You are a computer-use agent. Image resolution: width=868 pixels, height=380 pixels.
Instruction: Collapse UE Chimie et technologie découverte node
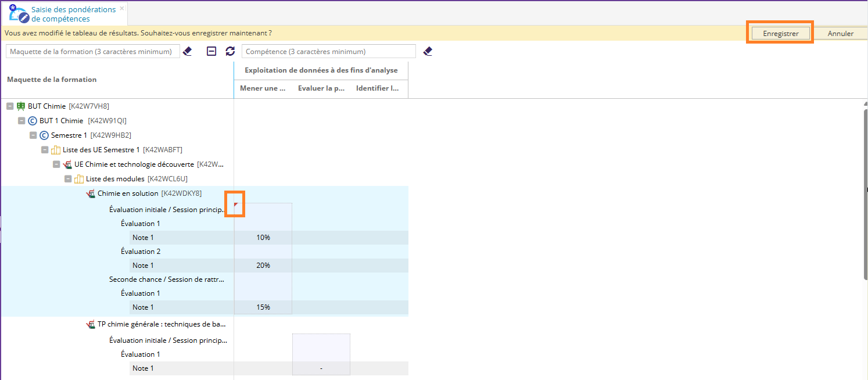[56, 164]
